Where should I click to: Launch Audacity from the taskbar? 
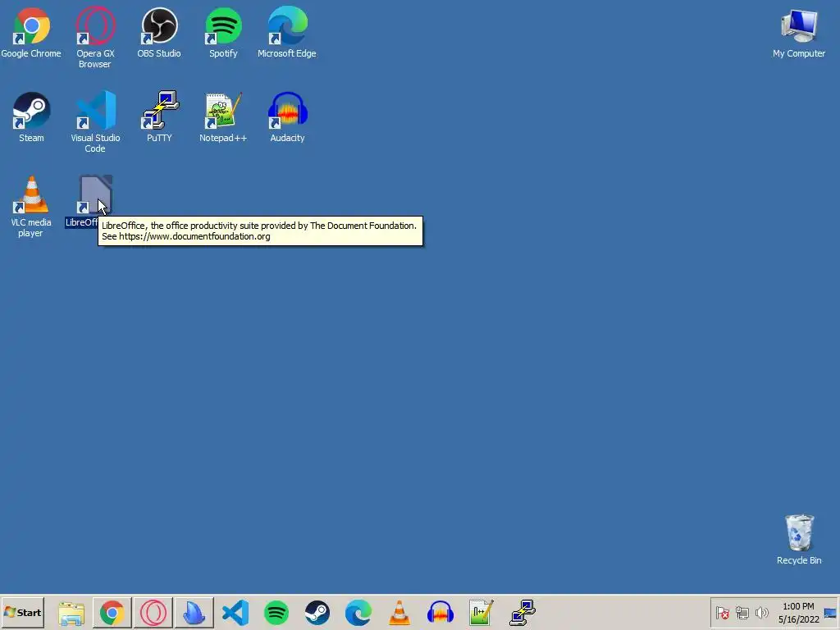click(441, 612)
